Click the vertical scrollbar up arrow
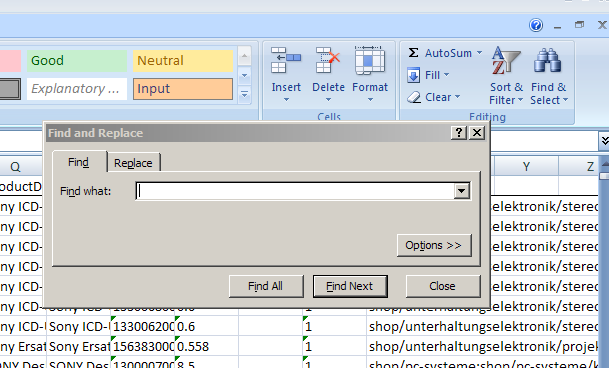609x368 pixels. click(605, 164)
